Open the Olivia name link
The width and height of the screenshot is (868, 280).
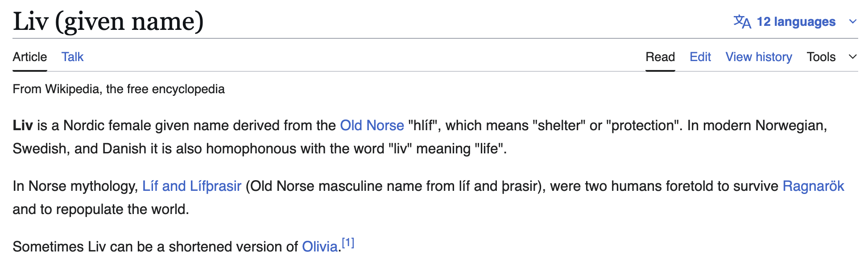click(320, 247)
